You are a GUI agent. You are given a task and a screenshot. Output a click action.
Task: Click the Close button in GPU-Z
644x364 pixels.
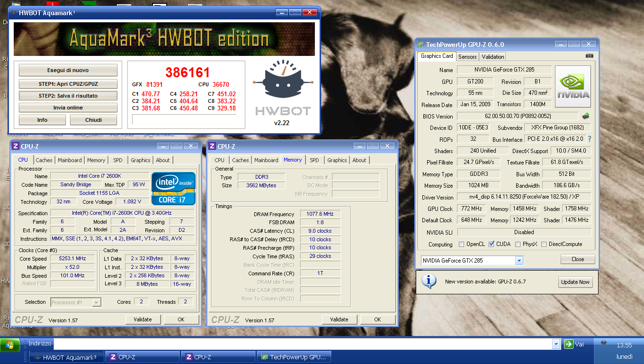pos(578,259)
